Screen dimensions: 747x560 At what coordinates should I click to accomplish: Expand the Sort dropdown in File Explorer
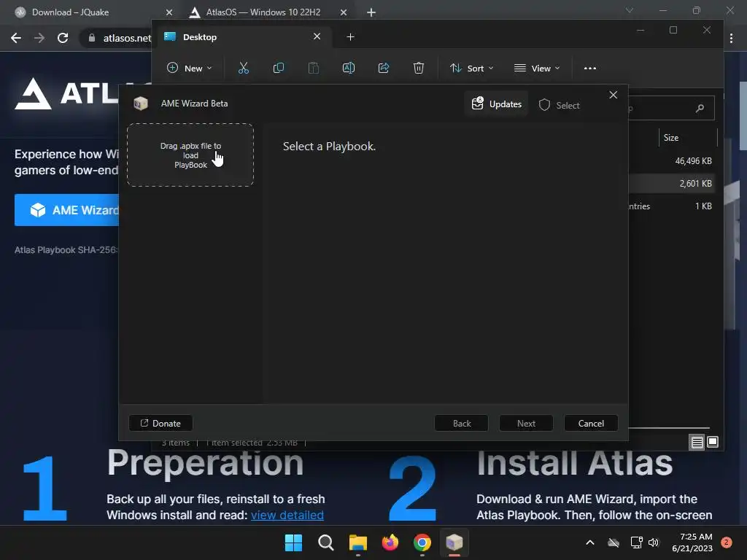click(472, 68)
